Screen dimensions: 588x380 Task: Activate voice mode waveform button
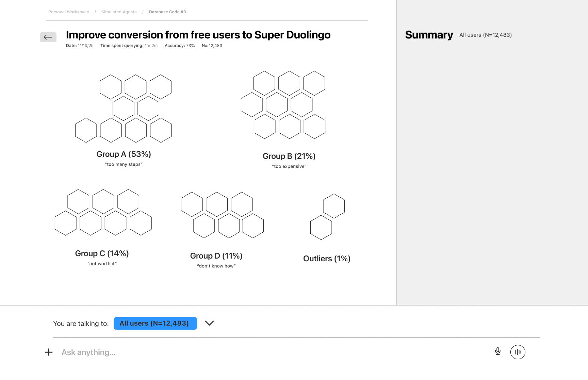(518, 352)
